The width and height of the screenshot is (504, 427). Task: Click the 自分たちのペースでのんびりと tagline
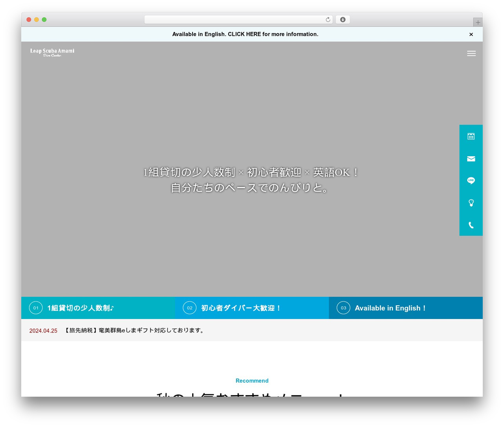[250, 188]
